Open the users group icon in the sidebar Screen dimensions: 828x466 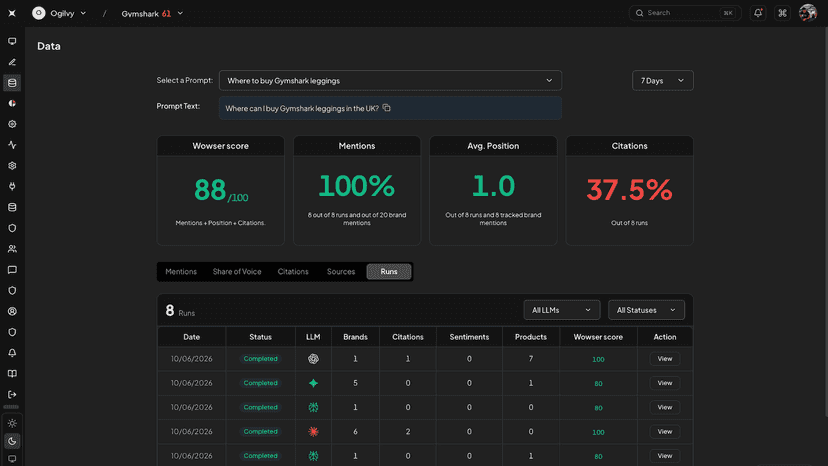coord(12,249)
